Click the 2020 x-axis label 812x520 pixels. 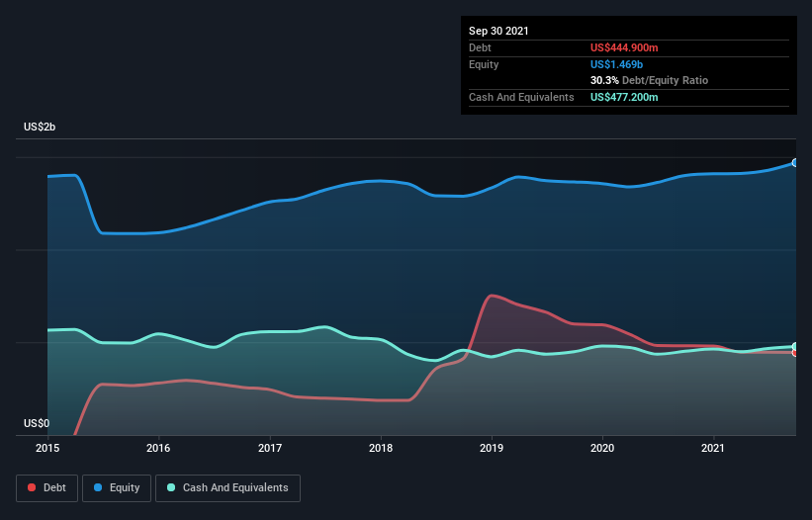pyautogui.click(x=602, y=448)
